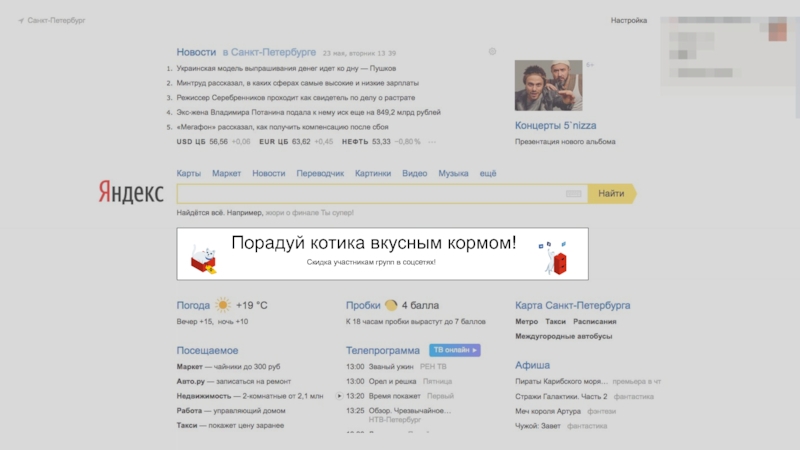The width and height of the screenshot is (800, 450).
Task: Click the play icon next to Время покажет
Action: (339, 396)
